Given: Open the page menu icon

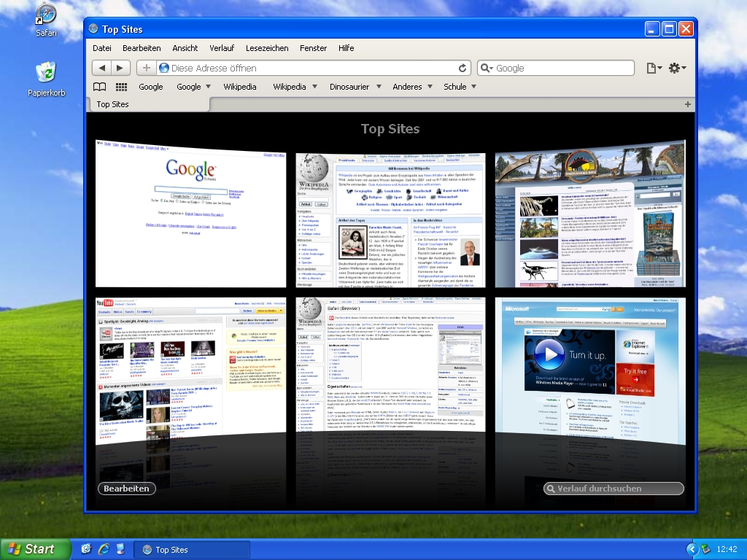Looking at the screenshot, I should [654, 68].
